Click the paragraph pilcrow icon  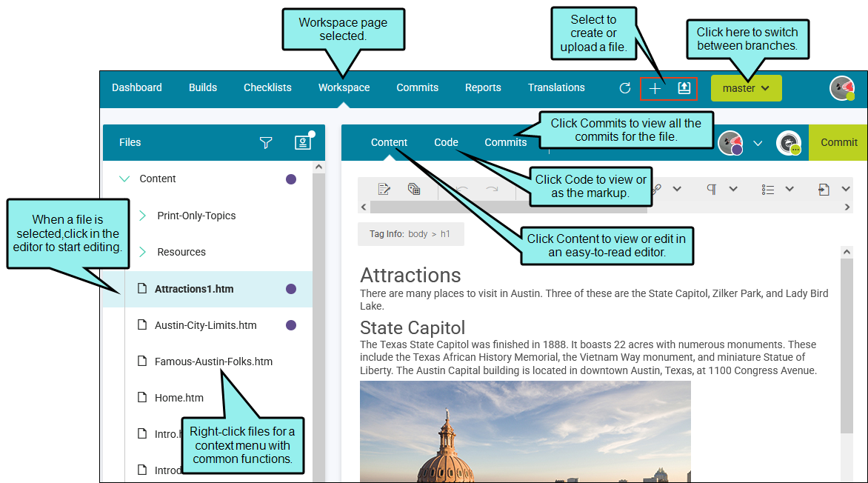point(711,190)
